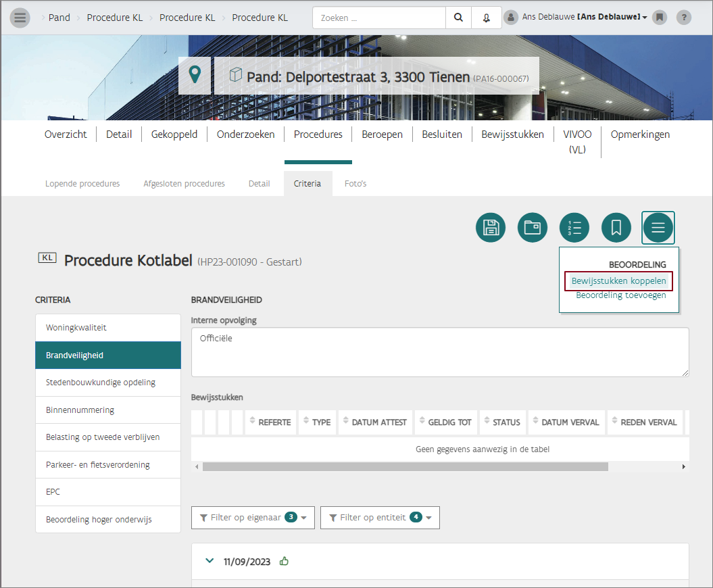Viewport: 713px width, 588px height.
Task: Collapse the 11/09/2023 entry chevron
Action: click(x=210, y=561)
